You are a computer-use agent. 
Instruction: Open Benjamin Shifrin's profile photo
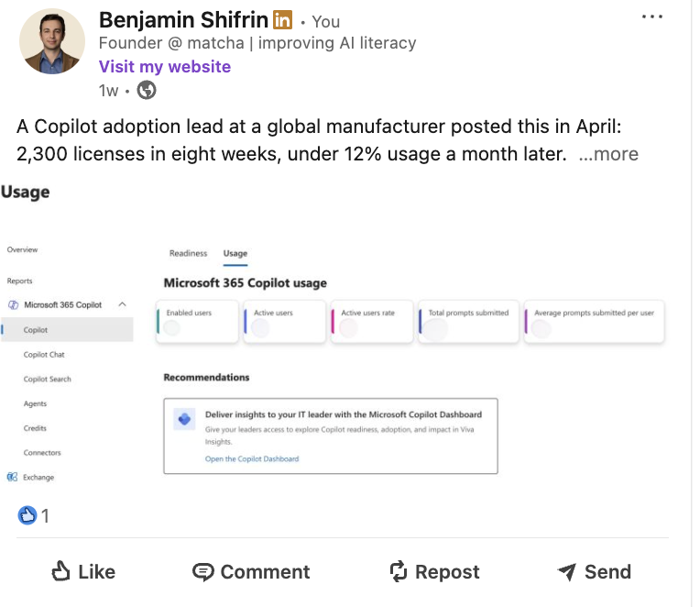(52, 41)
